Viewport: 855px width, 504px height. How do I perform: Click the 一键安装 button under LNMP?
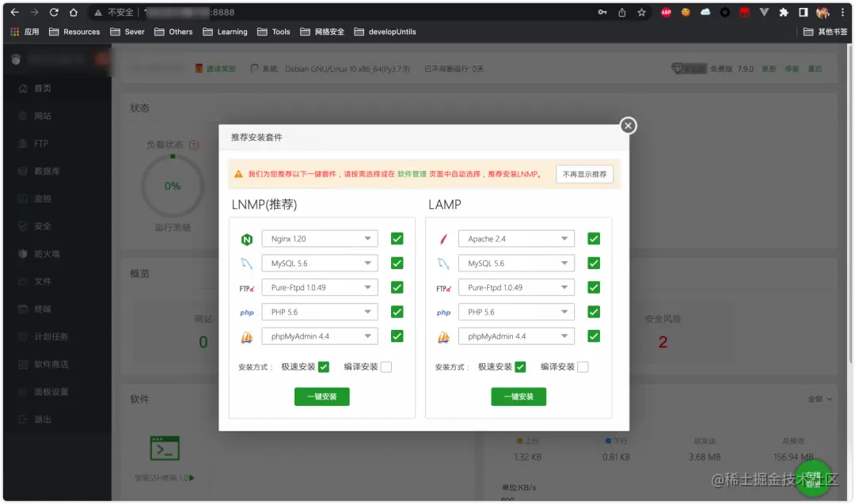point(321,396)
